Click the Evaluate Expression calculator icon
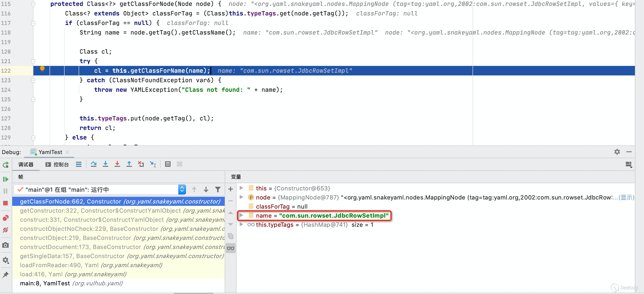Viewport: 644px width, 294px height. pyautogui.click(x=168, y=164)
